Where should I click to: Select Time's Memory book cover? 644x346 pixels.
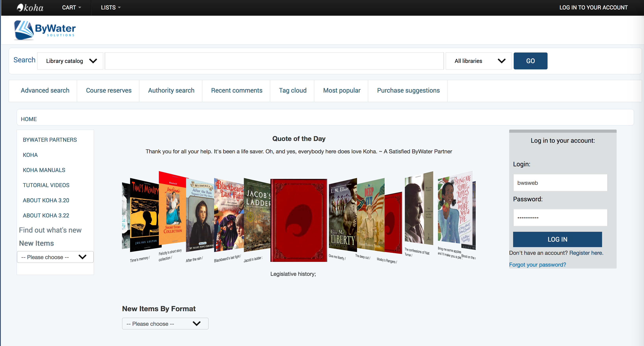click(x=144, y=215)
